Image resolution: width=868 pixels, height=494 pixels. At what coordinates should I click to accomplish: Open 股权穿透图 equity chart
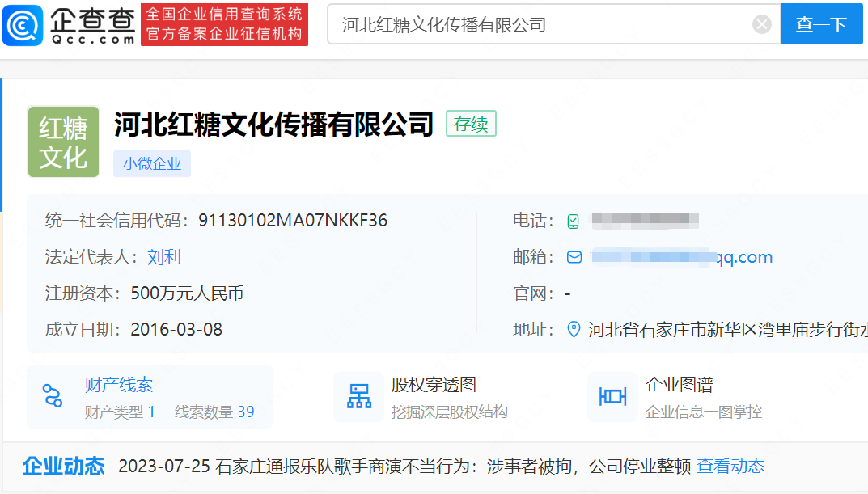pyautogui.click(x=434, y=385)
